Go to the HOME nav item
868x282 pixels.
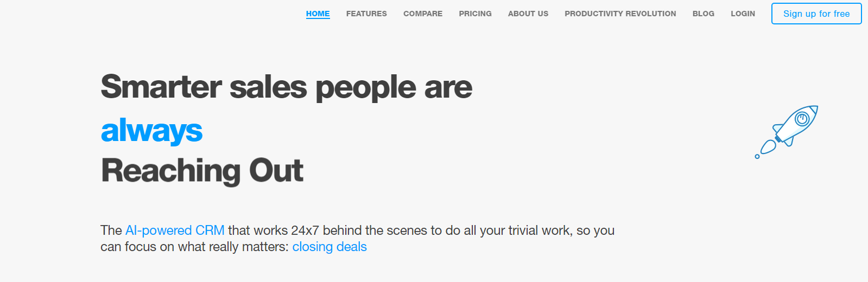318,14
